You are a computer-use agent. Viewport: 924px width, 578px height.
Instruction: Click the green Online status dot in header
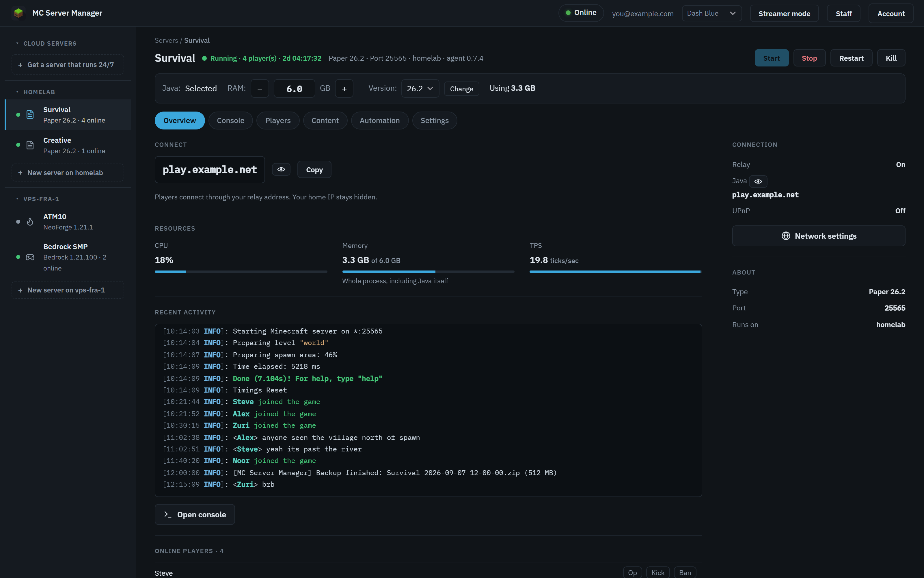(568, 13)
